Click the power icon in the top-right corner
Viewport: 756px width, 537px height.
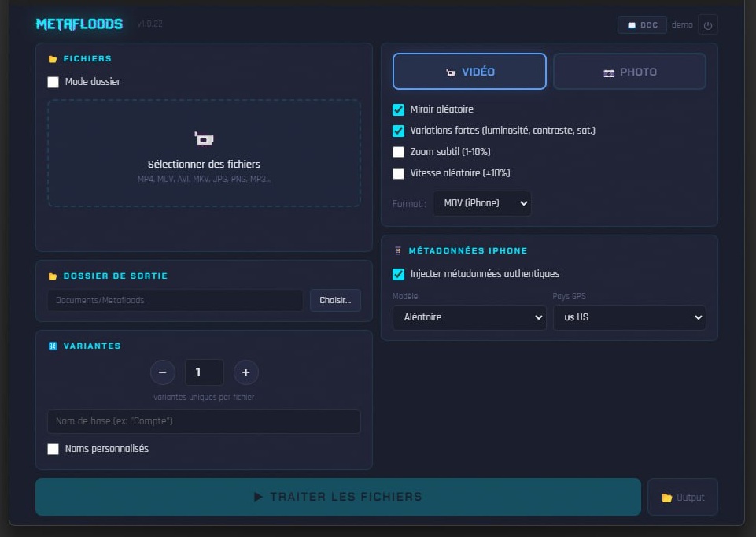[x=707, y=24]
